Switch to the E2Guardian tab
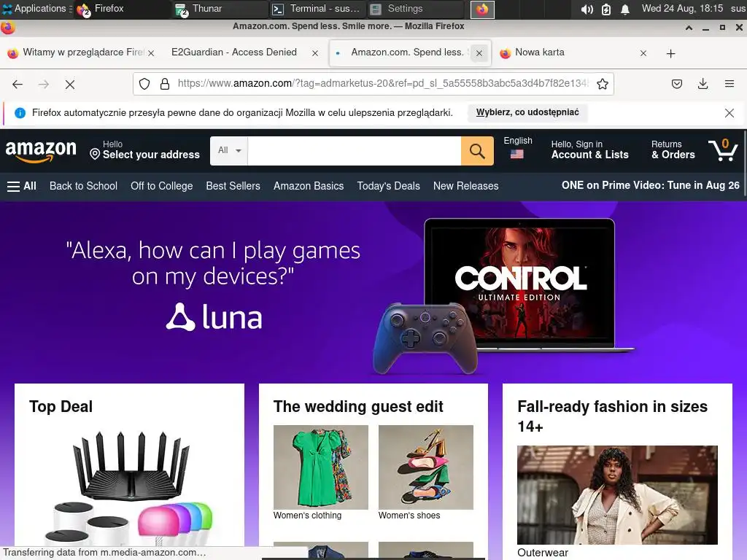747x560 pixels. tap(233, 52)
